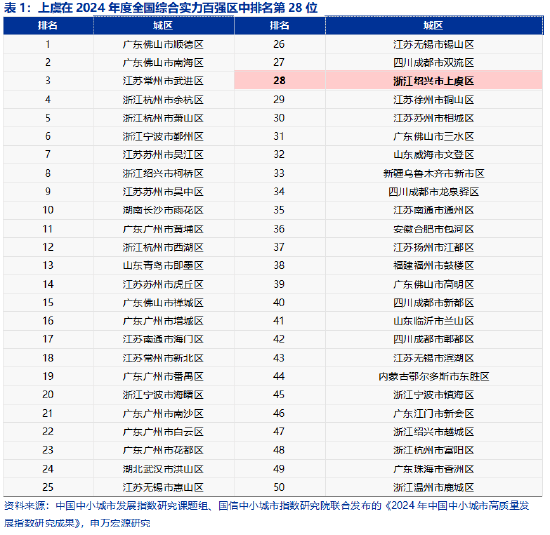Click the cell '广东广州市白云区'
Screen dimensions: 550x535
coord(163,432)
